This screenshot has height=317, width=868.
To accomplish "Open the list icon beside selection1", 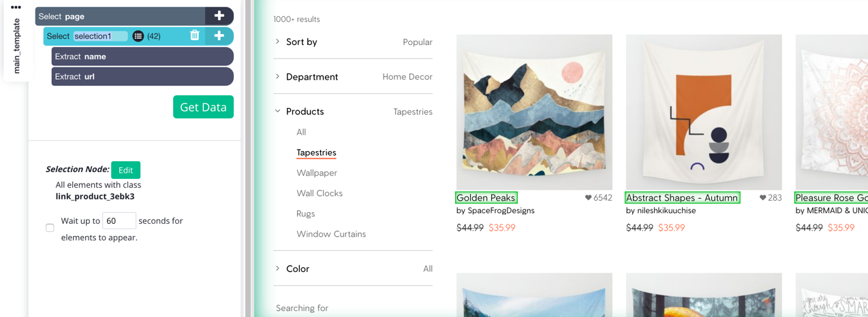I will point(138,36).
